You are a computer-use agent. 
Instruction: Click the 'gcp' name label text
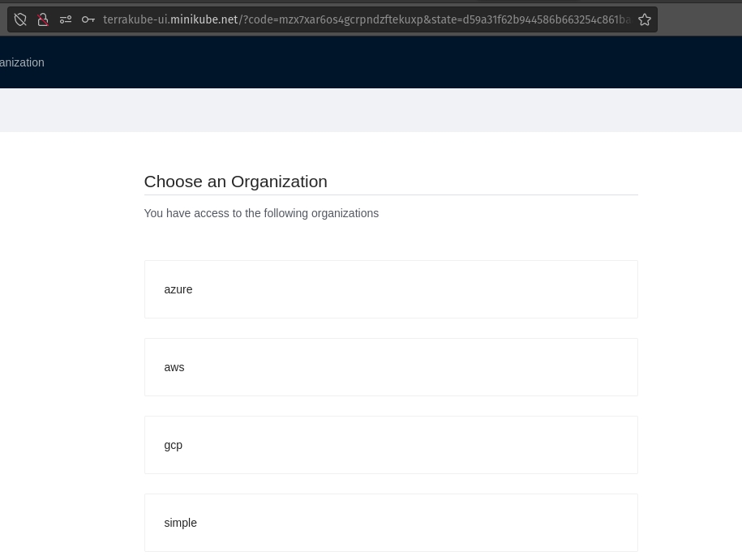174,445
